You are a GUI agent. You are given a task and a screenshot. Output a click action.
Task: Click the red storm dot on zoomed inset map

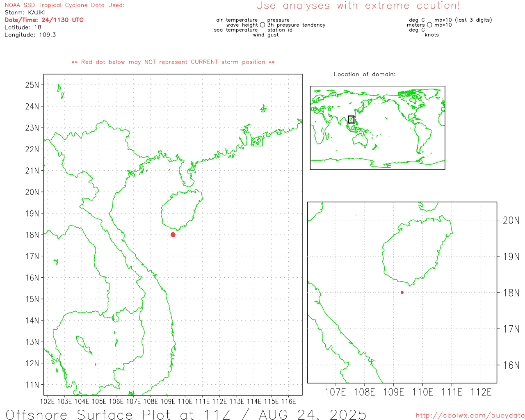pos(402,292)
